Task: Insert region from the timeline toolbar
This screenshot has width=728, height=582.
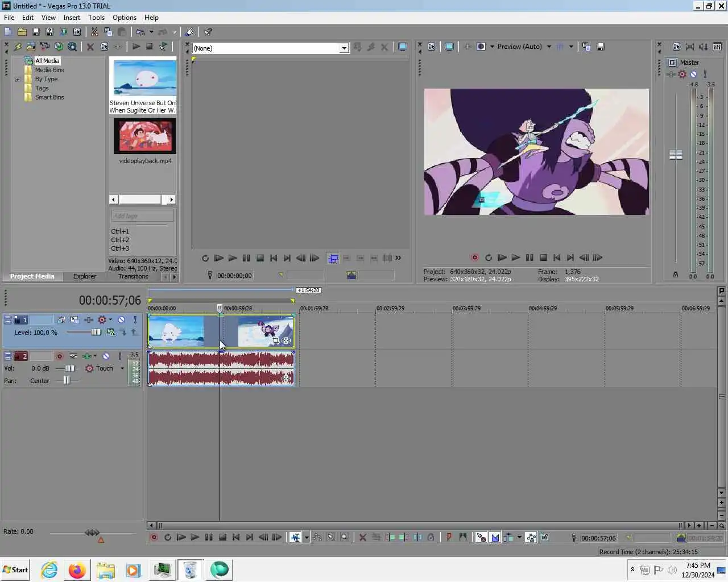Action: [x=462, y=537]
